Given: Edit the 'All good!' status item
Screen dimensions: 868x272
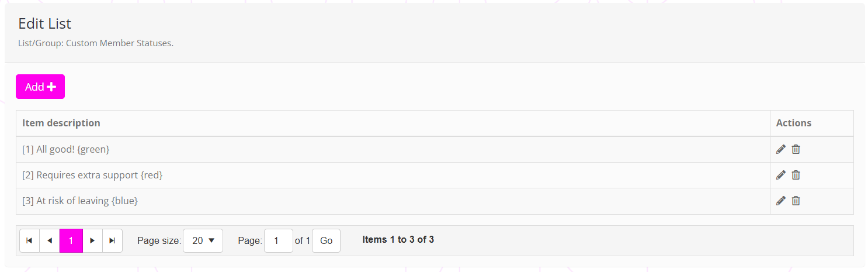Looking at the screenshot, I should 780,149.
